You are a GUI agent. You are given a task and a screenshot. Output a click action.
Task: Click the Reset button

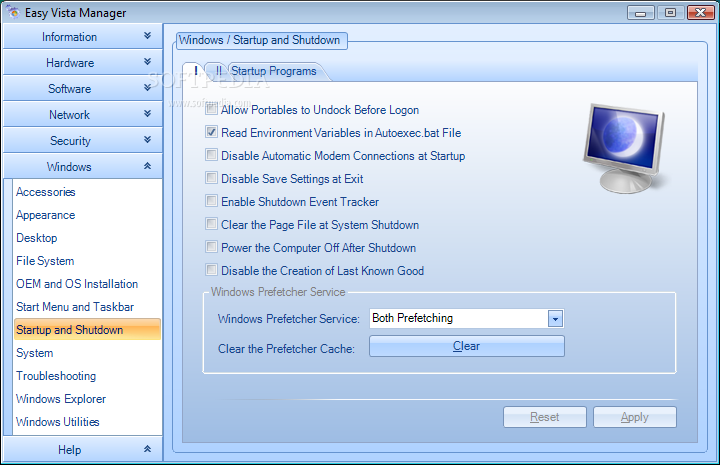pyautogui.click(x=545, y=417)
